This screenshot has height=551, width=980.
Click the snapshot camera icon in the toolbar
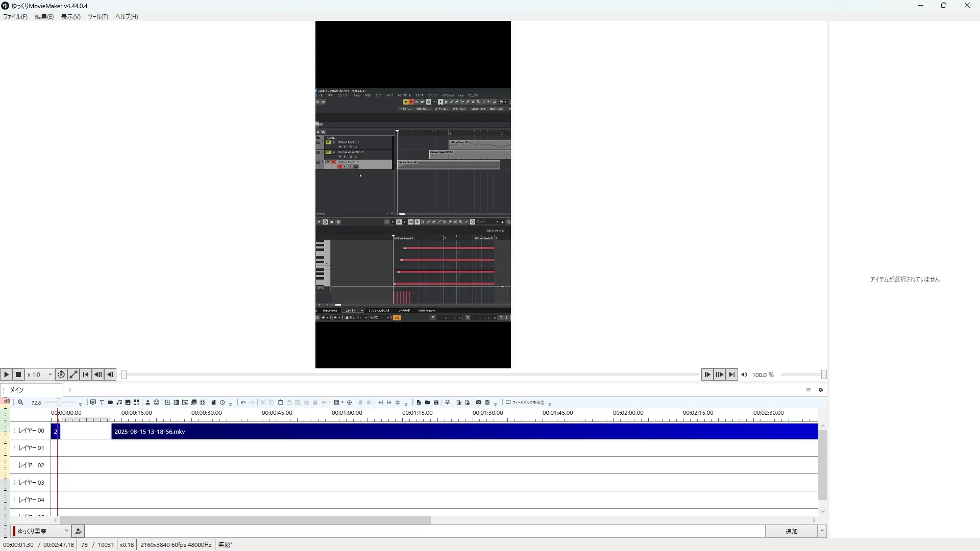click(478, 403)
